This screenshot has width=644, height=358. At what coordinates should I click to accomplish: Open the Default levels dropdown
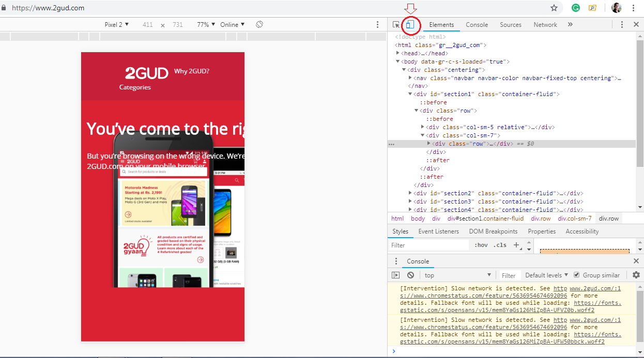click(x=546, y=275)
